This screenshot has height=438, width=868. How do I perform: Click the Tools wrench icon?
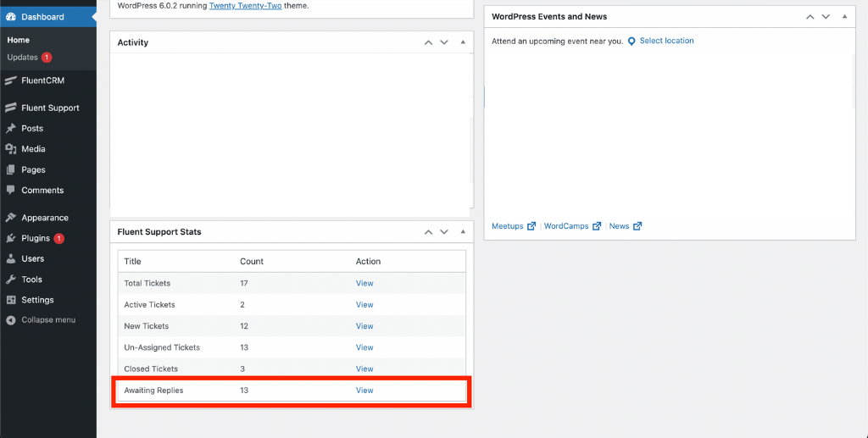point(10,280)
